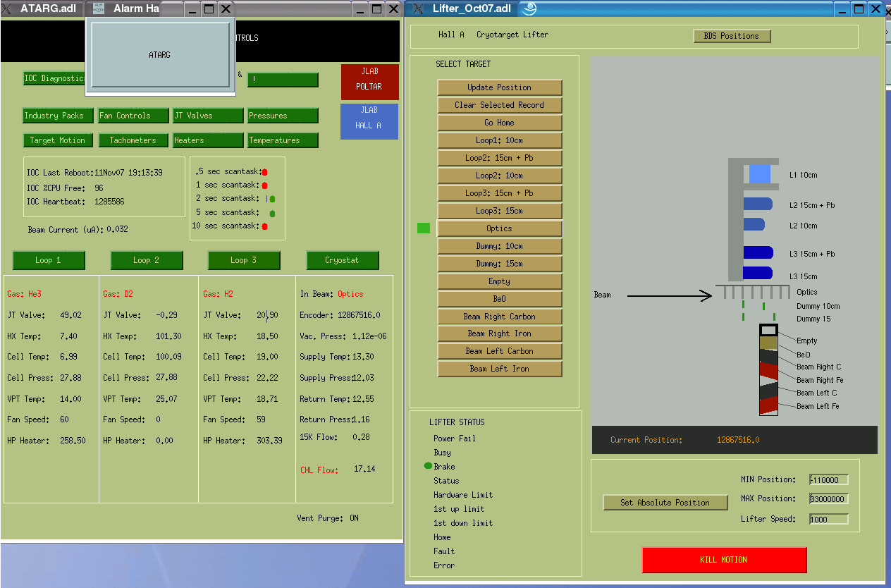Click the L3 15cm + Pb cell graphic
891x588 pixels.
coord(758,252)
